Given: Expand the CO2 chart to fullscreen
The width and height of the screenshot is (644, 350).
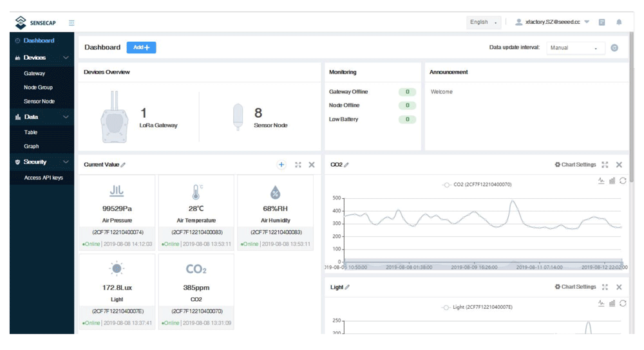Looking at the screenshot, I should point(605,165).
